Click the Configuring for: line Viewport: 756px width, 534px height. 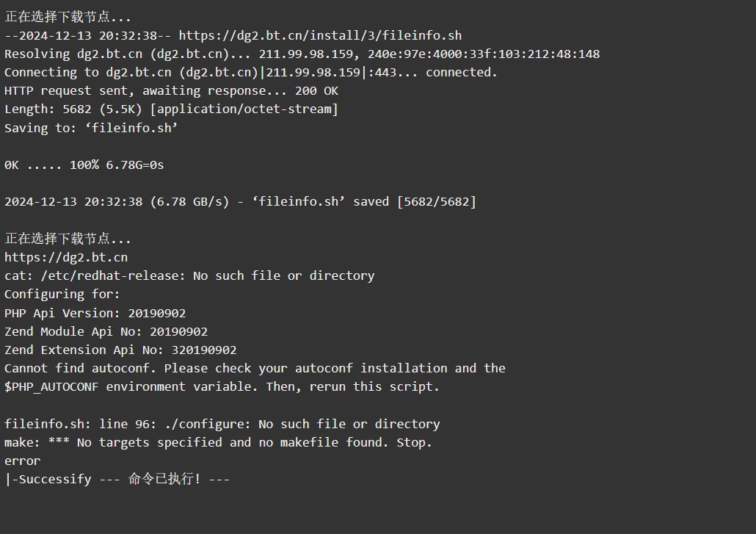pyautogui.click(x=62, y=295)
